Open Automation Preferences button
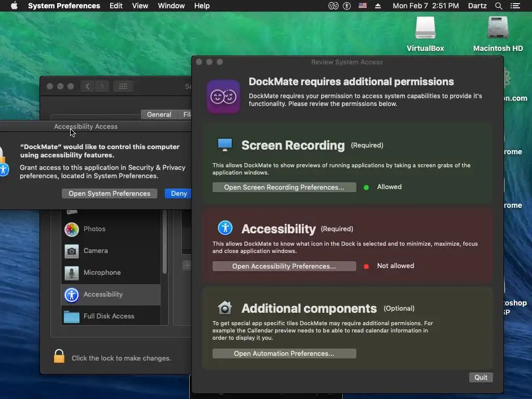The image size is (532, 399). point(284,353)
